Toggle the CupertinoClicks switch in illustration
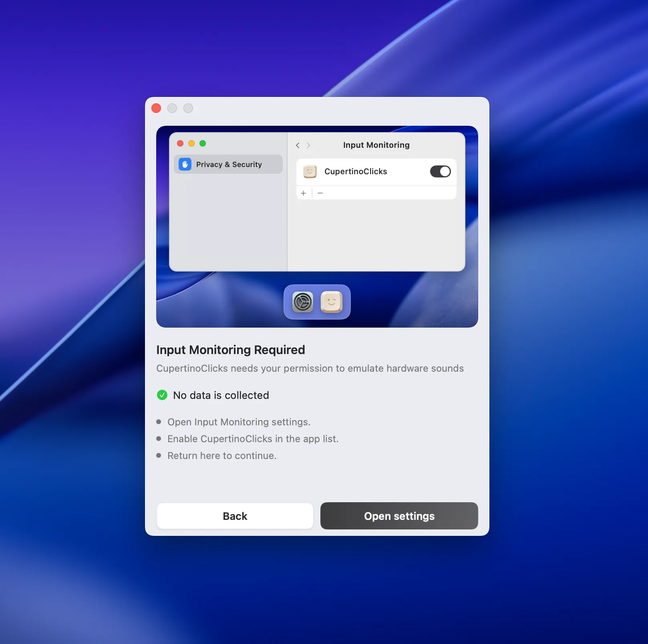This screenshot has width=648, height=644. 440,171
